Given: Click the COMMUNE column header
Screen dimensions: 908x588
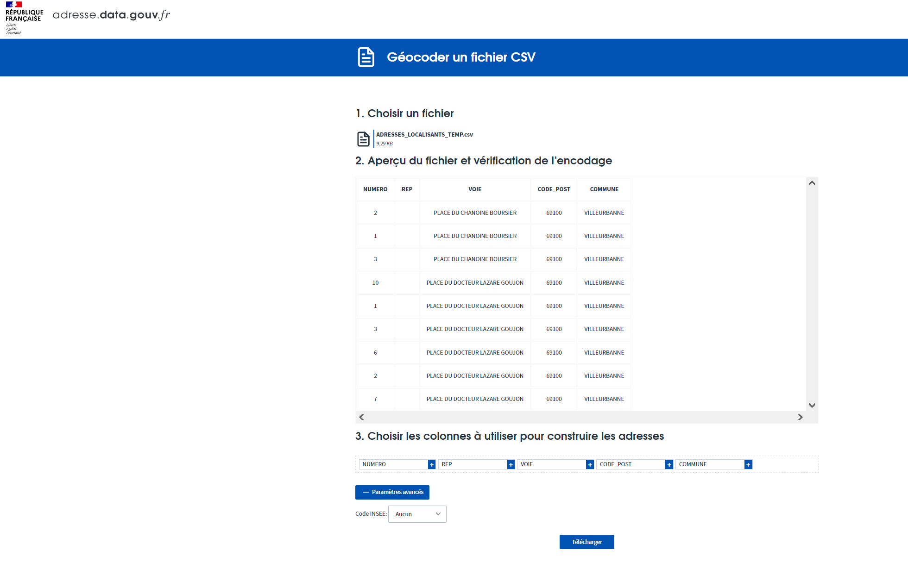Looking at the screenshot, I should coord(604,189).
